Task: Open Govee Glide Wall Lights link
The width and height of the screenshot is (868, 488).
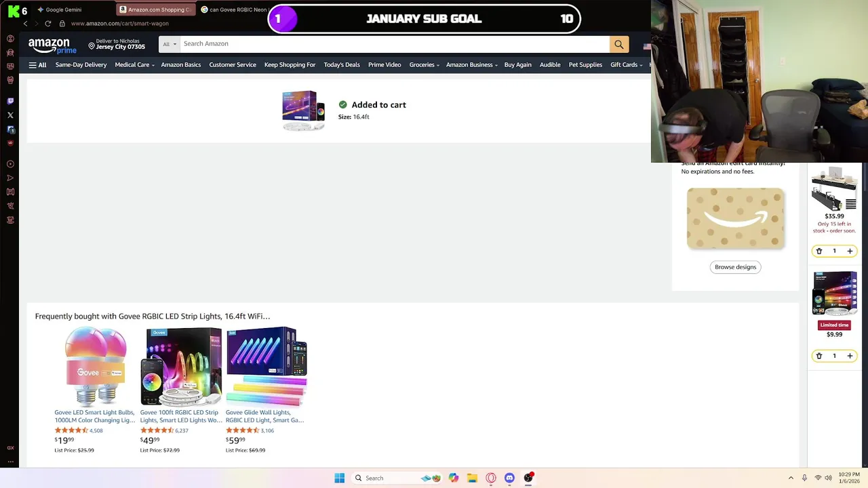Action: (265, 416)
